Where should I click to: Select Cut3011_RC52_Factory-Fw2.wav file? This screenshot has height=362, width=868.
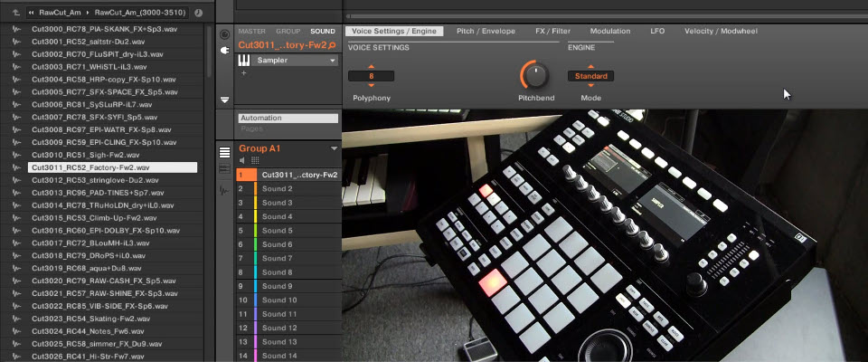click(x=112, y=167)
